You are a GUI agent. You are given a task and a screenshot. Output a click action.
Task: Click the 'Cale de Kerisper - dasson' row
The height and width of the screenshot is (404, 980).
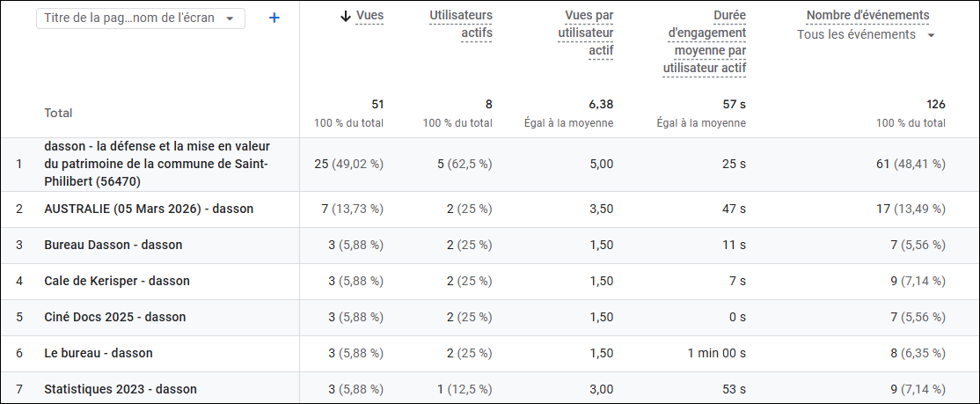coord(117,281)
